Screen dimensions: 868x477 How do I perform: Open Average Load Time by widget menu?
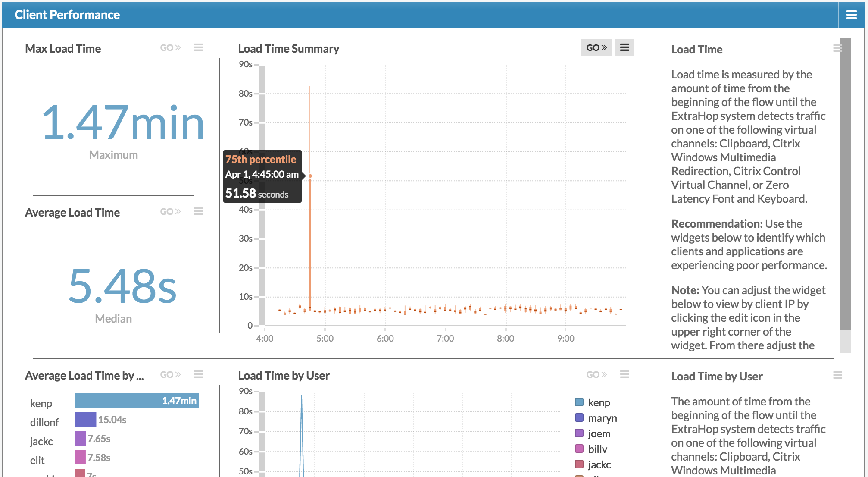pos(198,374)
